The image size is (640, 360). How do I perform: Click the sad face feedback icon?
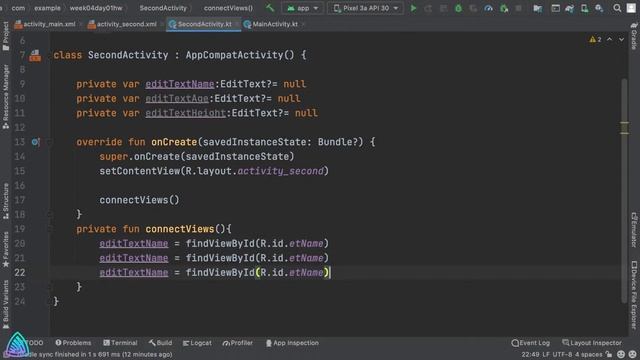pyautogui.click(x=633, y=354)
